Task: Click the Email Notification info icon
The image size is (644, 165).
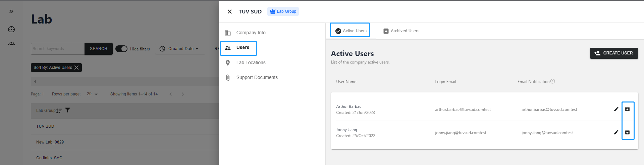Action: click(553, 81)
